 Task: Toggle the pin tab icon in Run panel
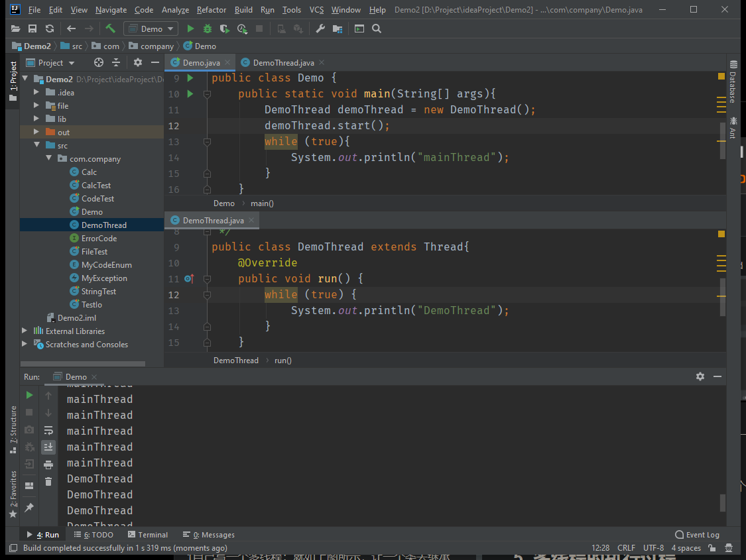29,507
